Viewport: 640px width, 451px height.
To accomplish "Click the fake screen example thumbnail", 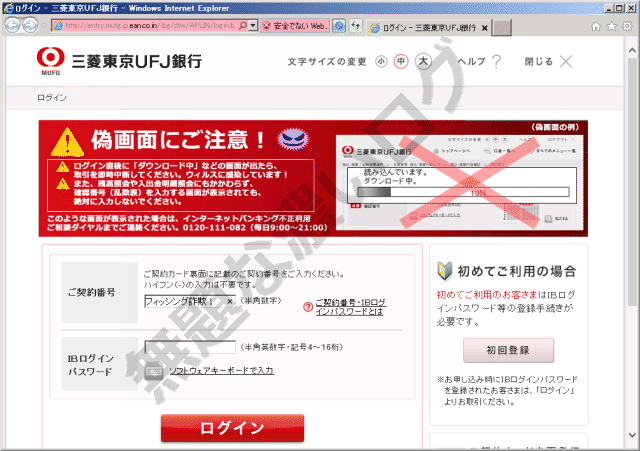I will [460, 182].
